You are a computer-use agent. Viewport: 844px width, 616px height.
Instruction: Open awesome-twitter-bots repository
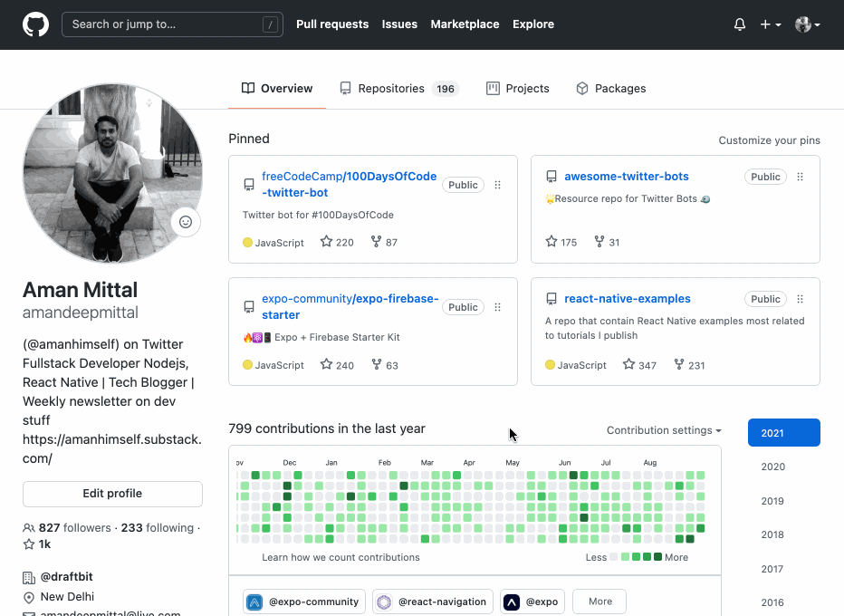pyautogui.click(x=627, y=176)
